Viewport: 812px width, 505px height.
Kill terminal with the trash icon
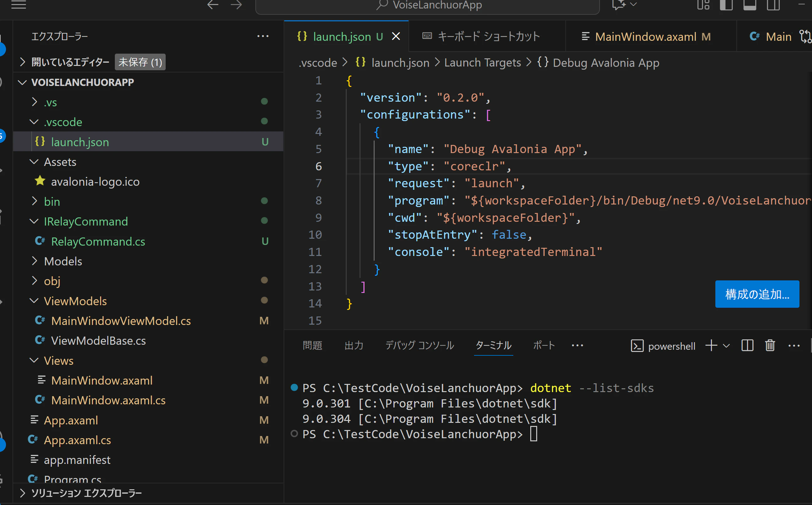tap(770, 345)
